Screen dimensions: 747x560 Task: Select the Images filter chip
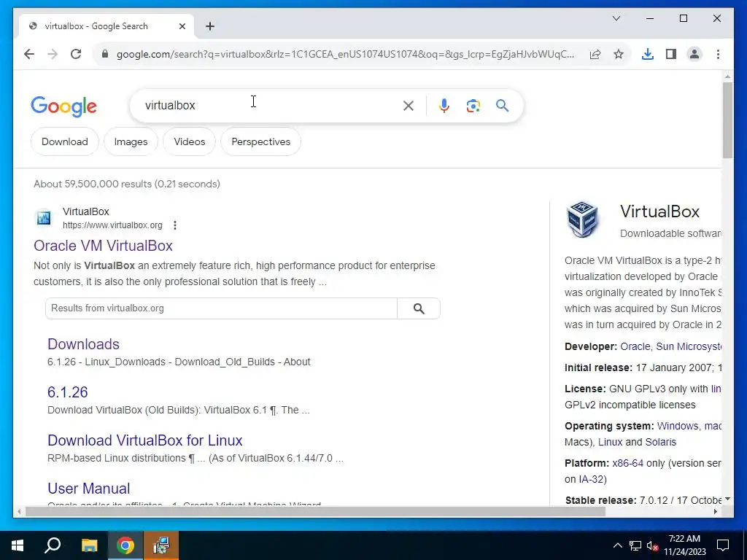131,142
